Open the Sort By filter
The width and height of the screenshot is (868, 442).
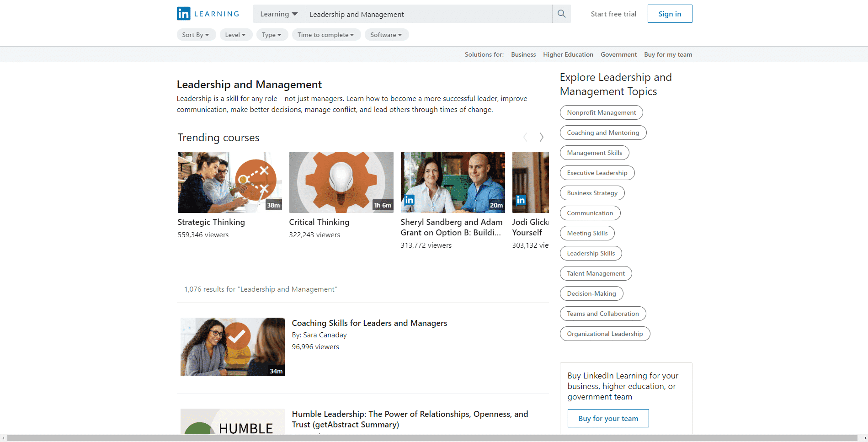196,35
